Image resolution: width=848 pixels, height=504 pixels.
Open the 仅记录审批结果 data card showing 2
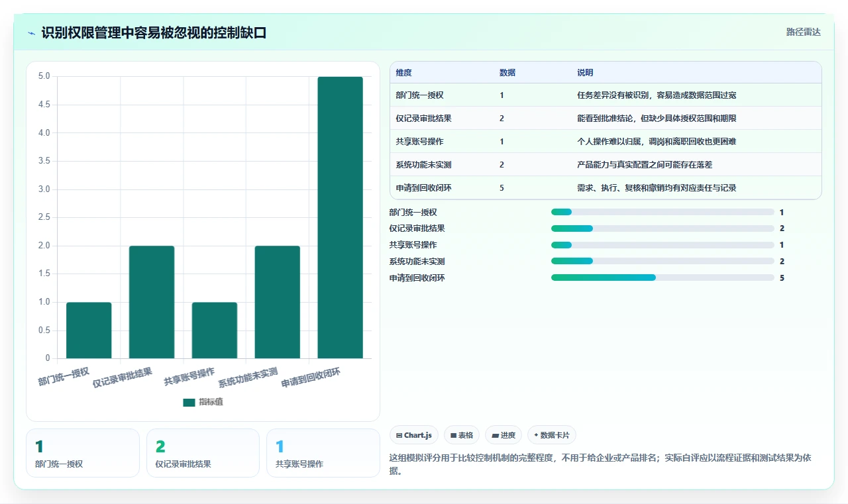coord(203,453)
